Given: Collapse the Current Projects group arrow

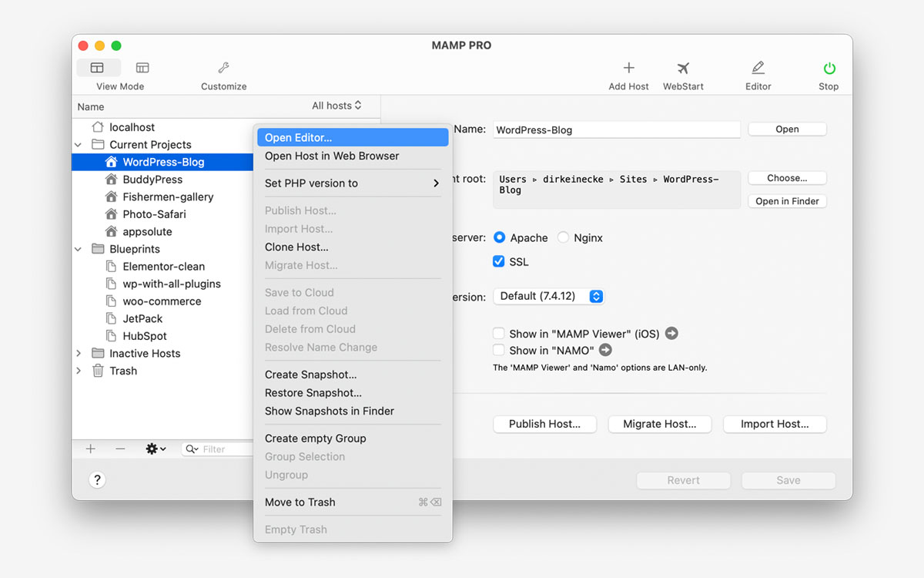Looking at the screenshot, I should point(78,144).
